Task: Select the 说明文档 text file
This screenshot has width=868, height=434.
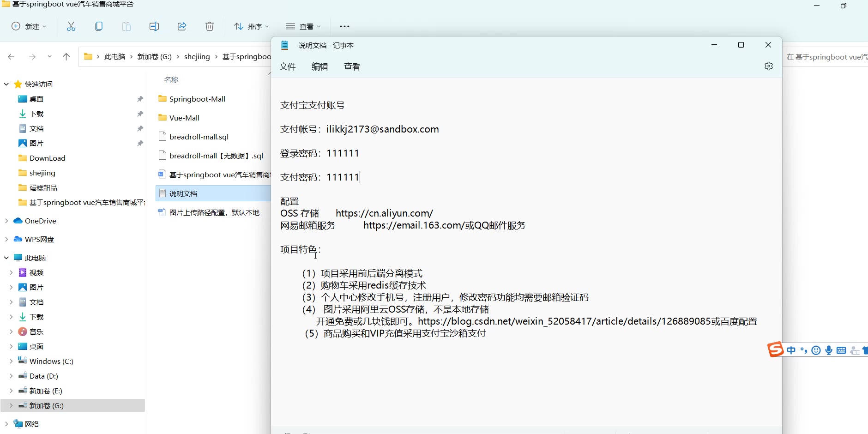Action: click(213, 193)
